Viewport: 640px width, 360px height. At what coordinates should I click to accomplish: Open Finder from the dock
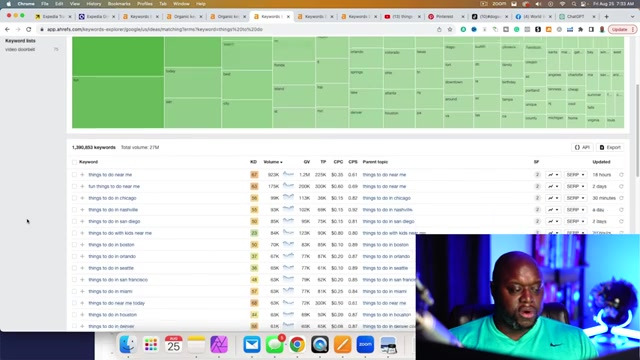point(128,345)
